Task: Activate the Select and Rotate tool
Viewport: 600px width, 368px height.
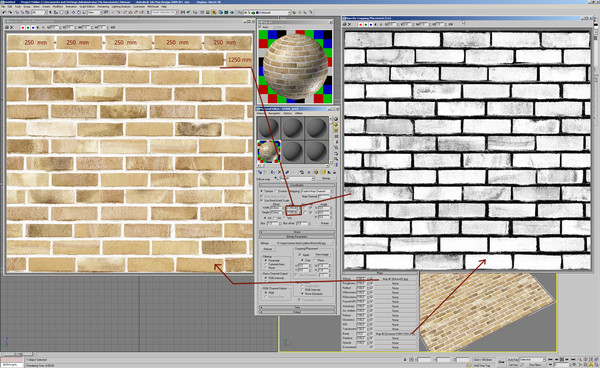Action: [79, 12]
